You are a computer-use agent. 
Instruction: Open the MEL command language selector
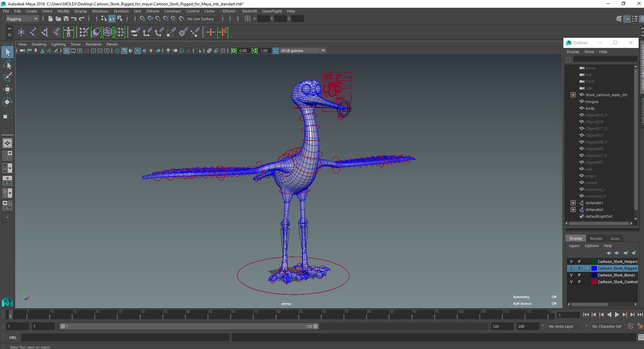tap(13, 338)
